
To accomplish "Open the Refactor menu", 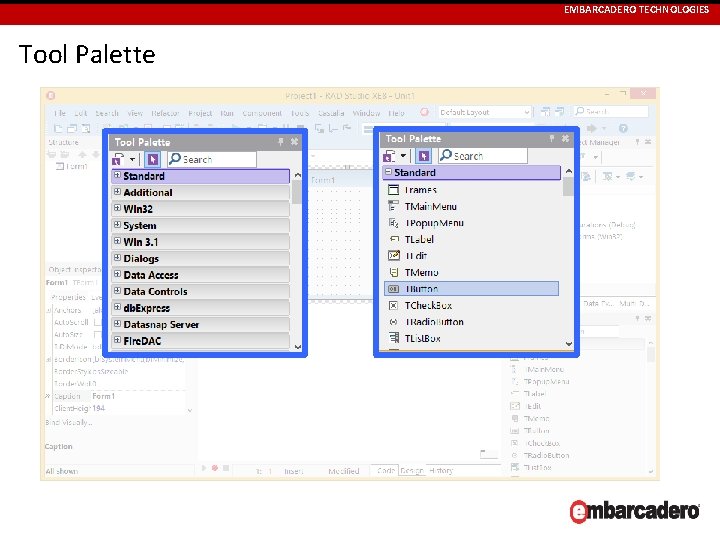I will click(x=165, y=113).
